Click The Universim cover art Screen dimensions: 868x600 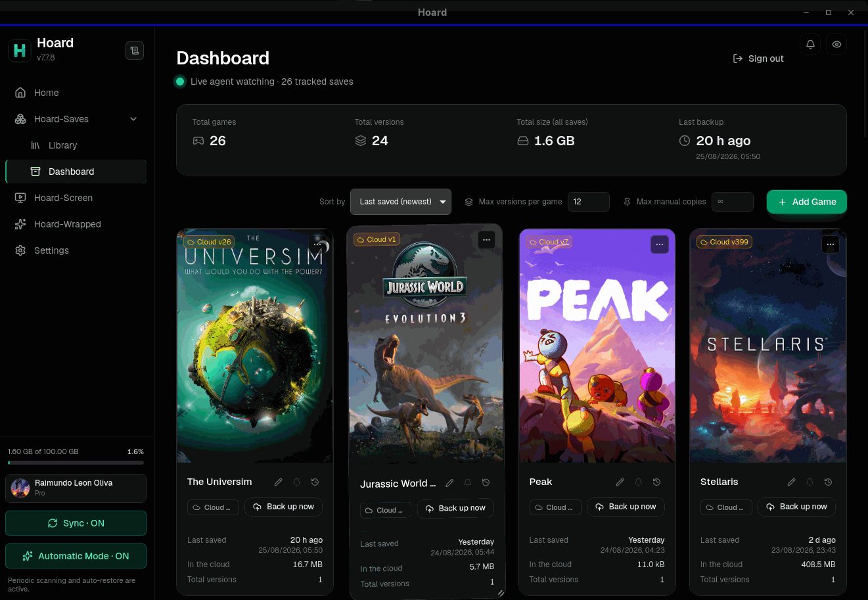pos(255,346)
